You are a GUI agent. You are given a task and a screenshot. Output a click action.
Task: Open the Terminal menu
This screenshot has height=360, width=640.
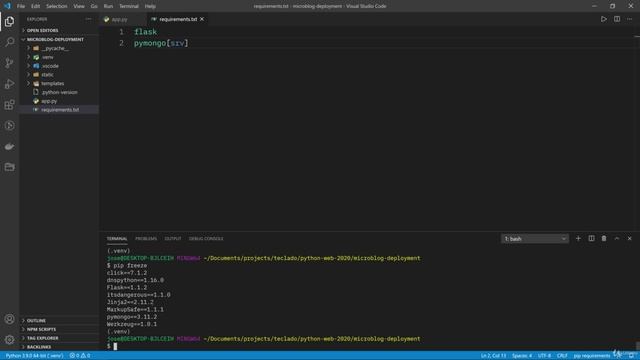(x=129, y=6)
